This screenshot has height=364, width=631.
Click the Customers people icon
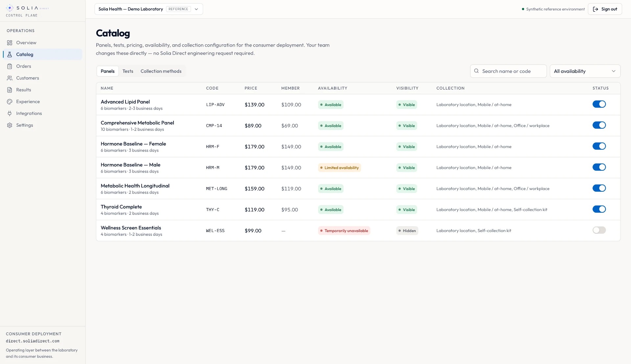(x=10, y=78)
